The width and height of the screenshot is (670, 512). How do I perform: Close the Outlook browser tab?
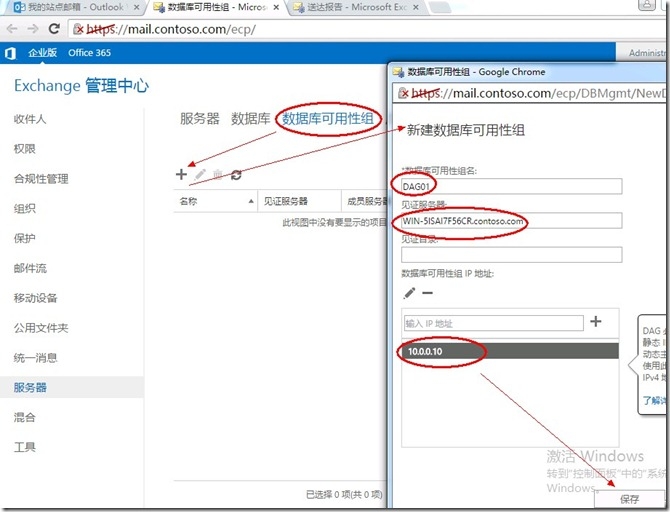pyautogui.click(x=136, y=7)
